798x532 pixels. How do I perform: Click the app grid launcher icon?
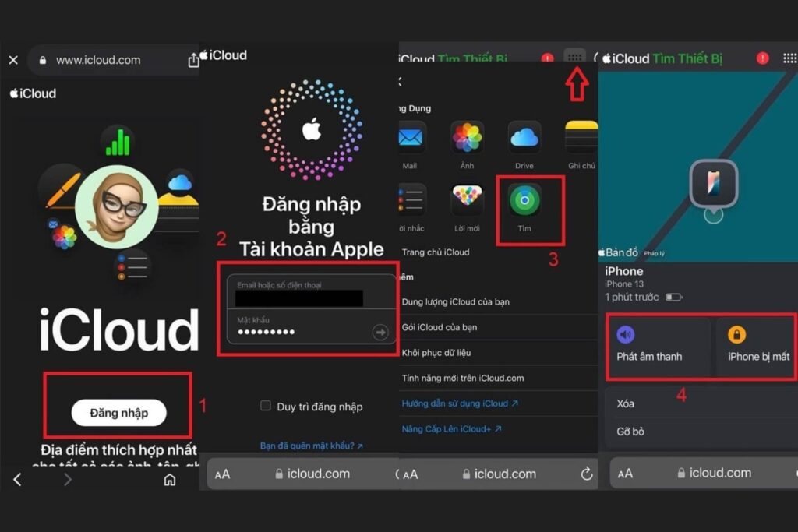coord(574,58)
